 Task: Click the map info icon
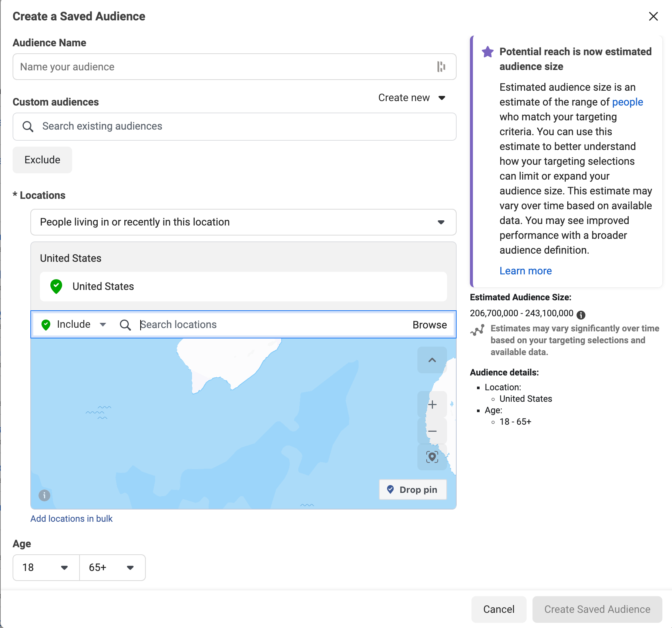click(x=44, y=495)
